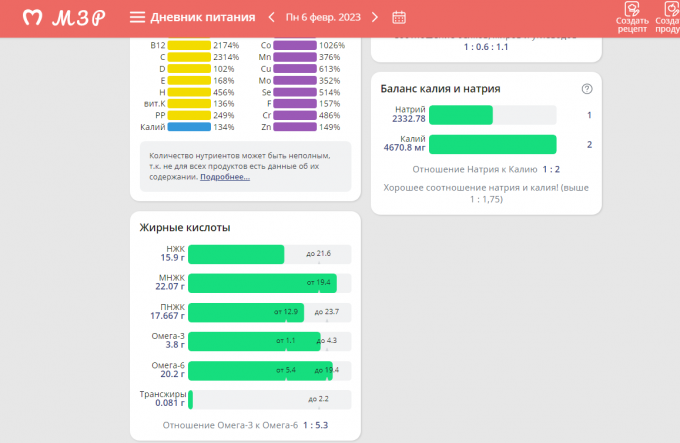Click the Калий 4670.8 мг green bar

(492, 144)
